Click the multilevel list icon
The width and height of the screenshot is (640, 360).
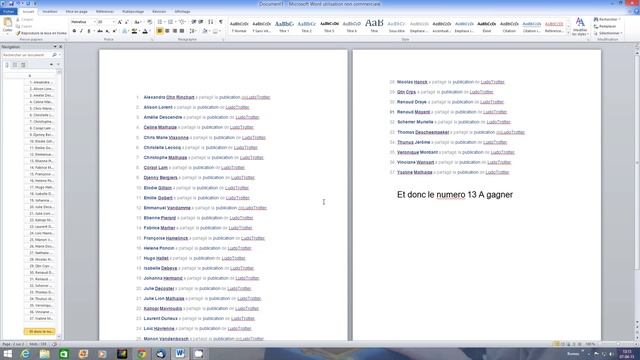coord(182,22)
